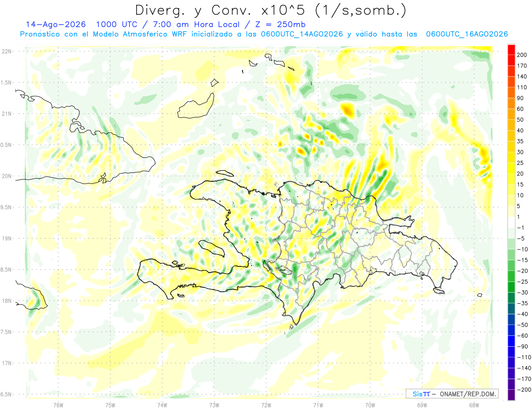Image resolution: width=532 pixels, height=411 pixels.
Task: Click the '68W' longitude label
Action: [474, 405]
